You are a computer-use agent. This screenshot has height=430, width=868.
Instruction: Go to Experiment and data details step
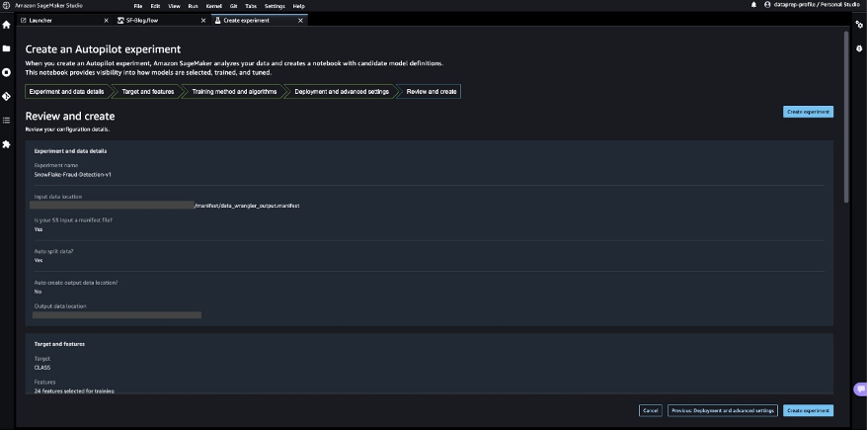[x=66, y=91]
